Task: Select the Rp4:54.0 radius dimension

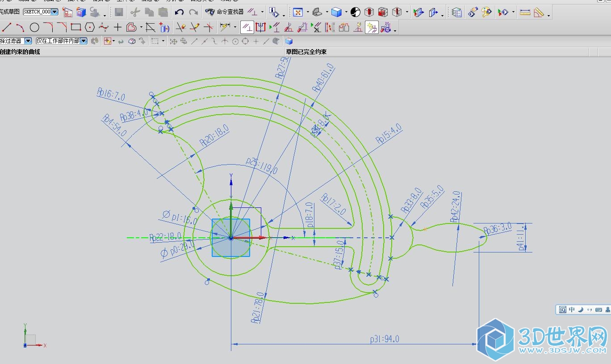Action: [115, 125]
